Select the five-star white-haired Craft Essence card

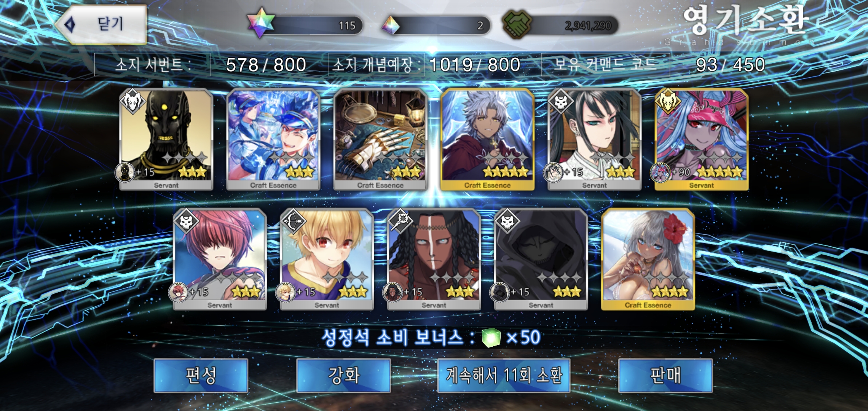(x=487, y=139)
